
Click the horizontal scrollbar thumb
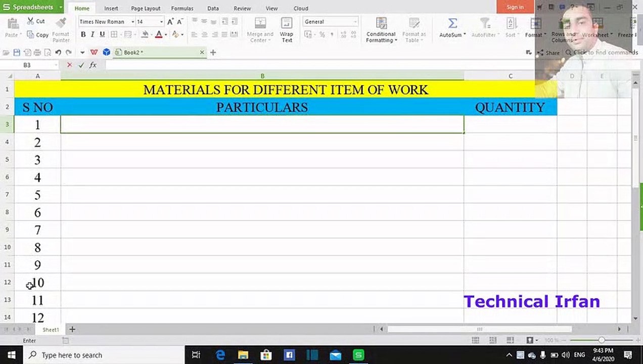(479, 329)
